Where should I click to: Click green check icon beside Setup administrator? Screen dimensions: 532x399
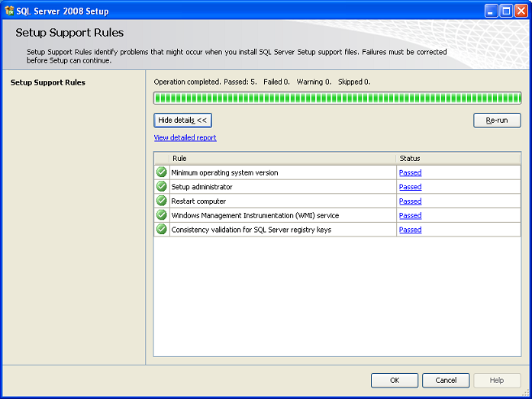click(x=161, y=187)
